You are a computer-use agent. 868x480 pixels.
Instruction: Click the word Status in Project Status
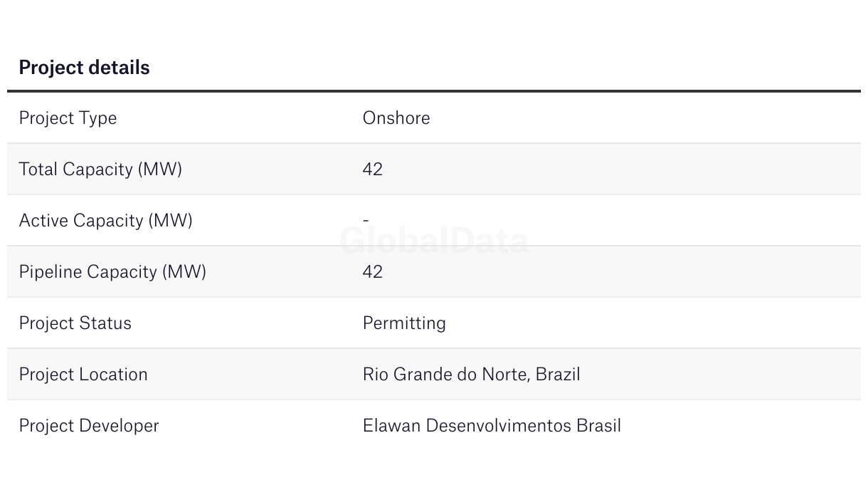(105, 323)
